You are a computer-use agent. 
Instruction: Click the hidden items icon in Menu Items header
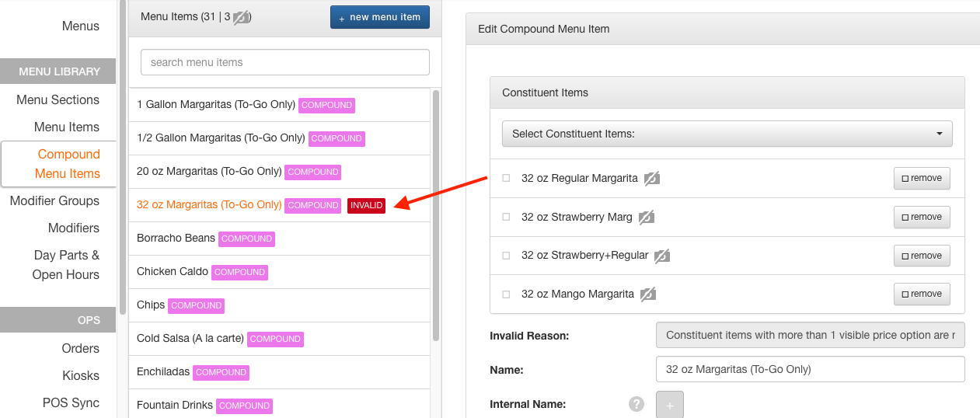click(242, 17)
